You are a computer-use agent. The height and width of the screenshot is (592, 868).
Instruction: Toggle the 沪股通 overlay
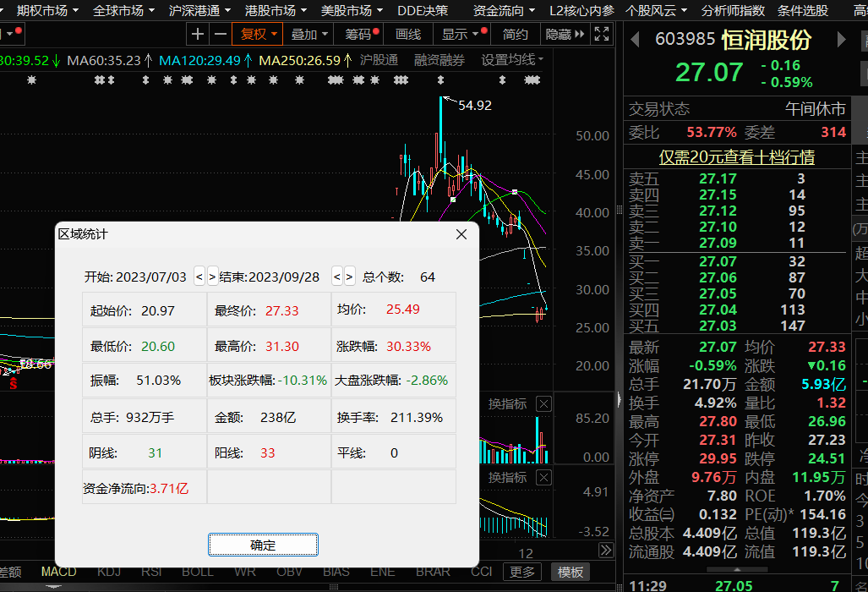click(379, 60)
